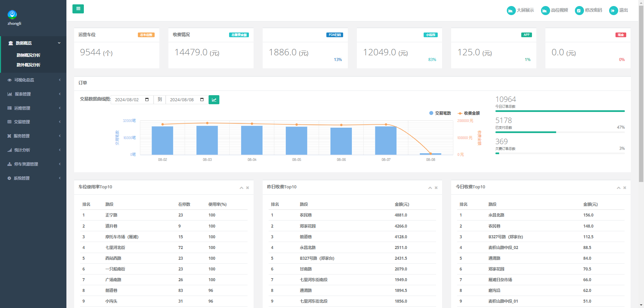The height and width of the screenshot is (308, 644).
Task: Click the bar chart icon beside 报表管理
Action: (10, 94)
